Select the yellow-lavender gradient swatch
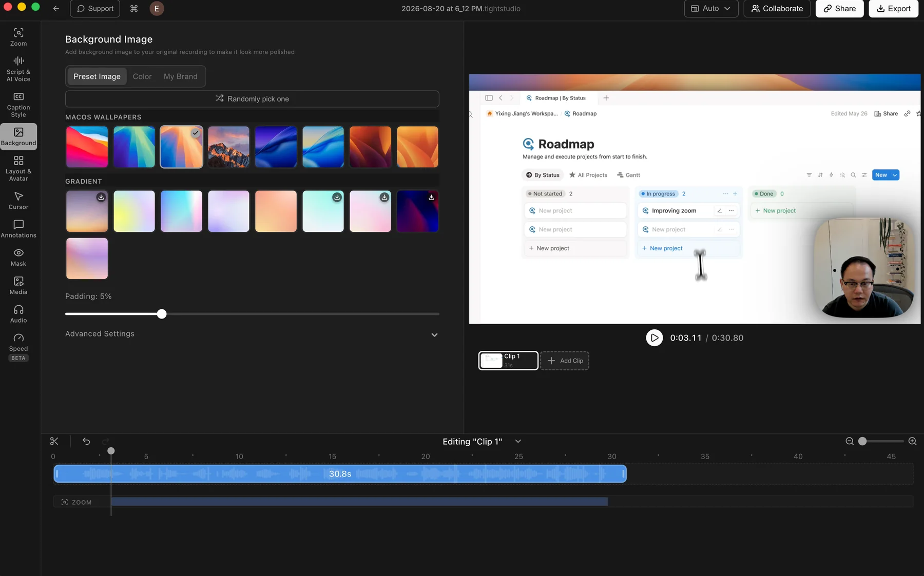 click(x=134, y=211)
